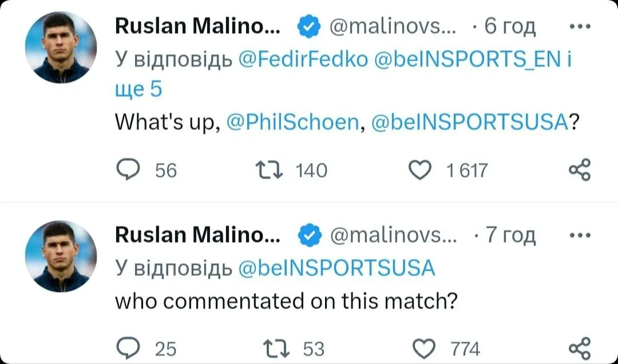The width and height of the screenshot is (618, 364).
Task: Click first tweet's profile avatar
Action: (x=61, y=48)
